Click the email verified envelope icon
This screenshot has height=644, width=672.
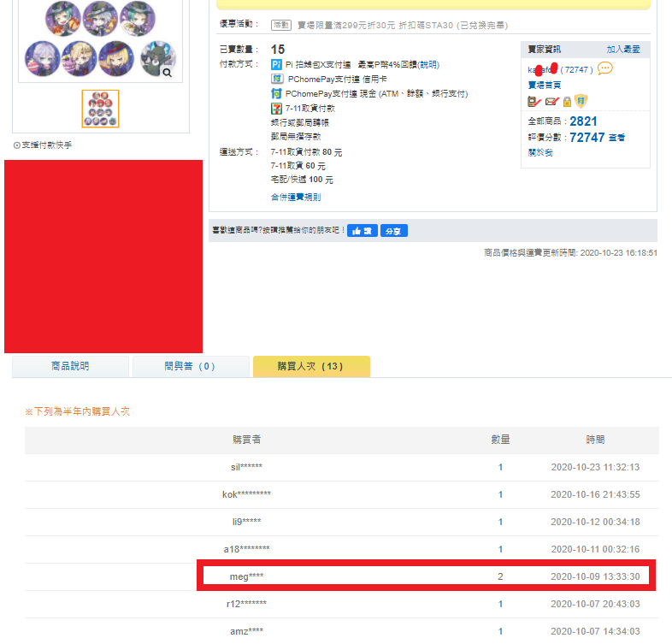[552, 102]
